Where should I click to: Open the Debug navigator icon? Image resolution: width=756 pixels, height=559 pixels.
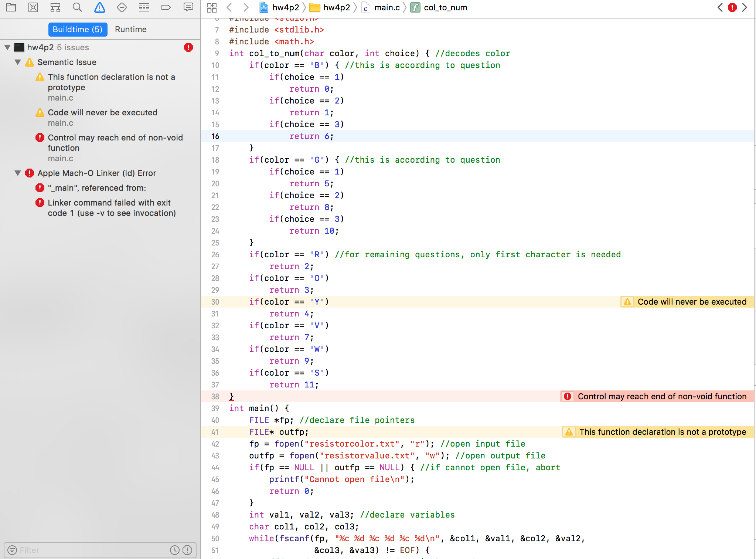pyautogui.click(x=144, y=7)
